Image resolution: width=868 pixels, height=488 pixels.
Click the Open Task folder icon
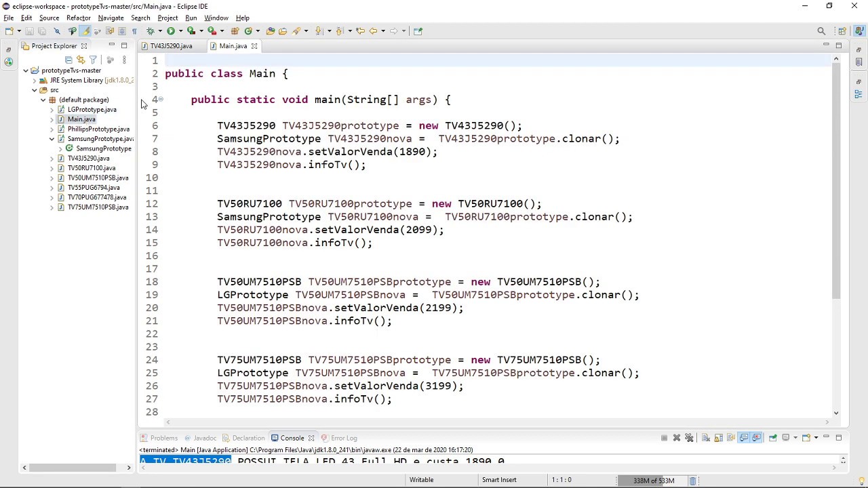(283, 30)
